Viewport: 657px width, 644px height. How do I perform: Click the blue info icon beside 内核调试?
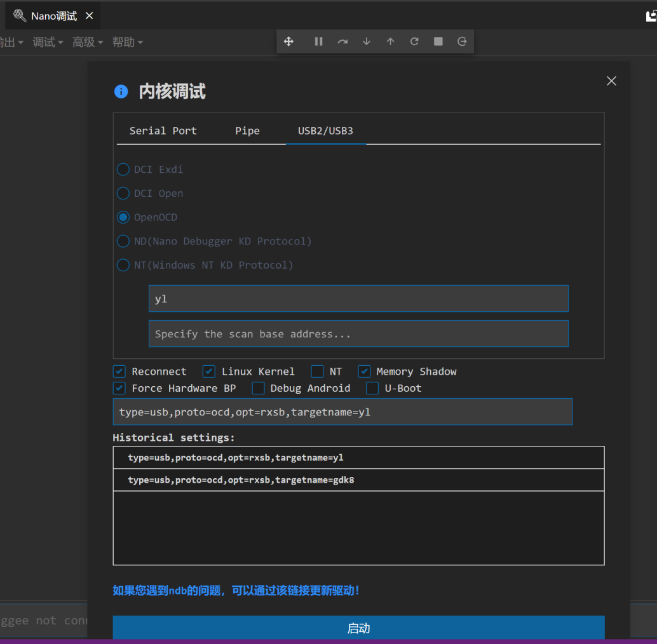point(121,91)
